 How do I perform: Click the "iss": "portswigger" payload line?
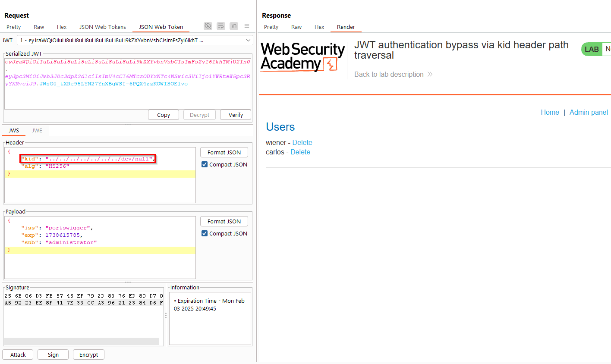57,228
